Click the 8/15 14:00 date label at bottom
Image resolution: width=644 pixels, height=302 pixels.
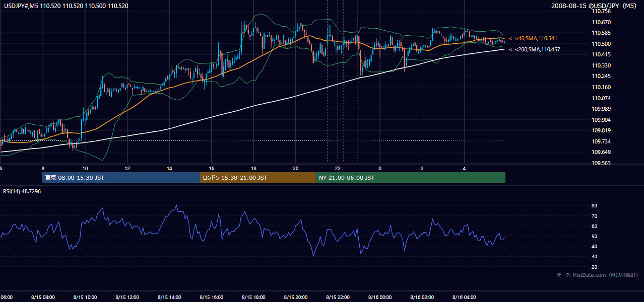point(169,297)
